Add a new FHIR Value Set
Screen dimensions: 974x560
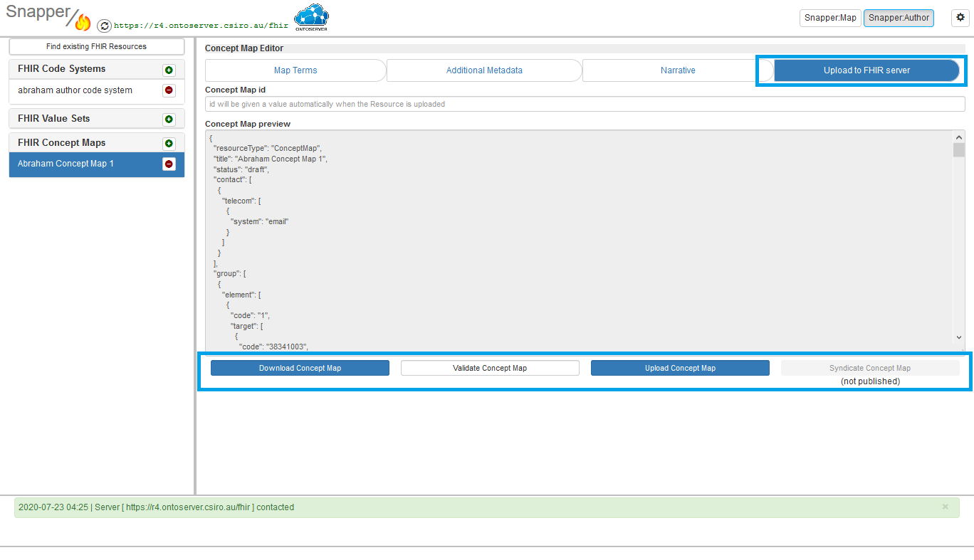pyautogui.click(x=169, y=120)
